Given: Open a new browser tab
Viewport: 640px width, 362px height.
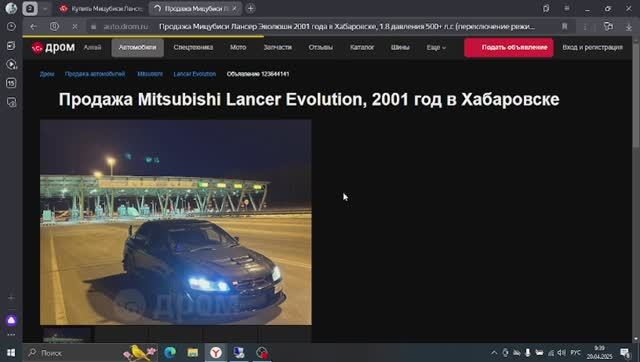Looking at the screenshot, I should 251,9.
